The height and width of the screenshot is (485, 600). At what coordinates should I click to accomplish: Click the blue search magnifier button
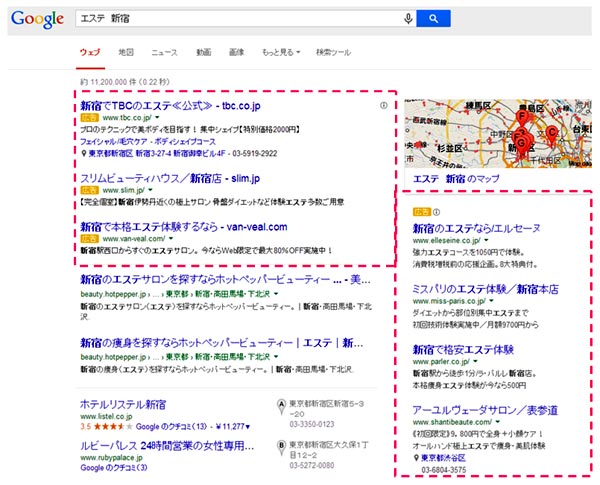433,18
